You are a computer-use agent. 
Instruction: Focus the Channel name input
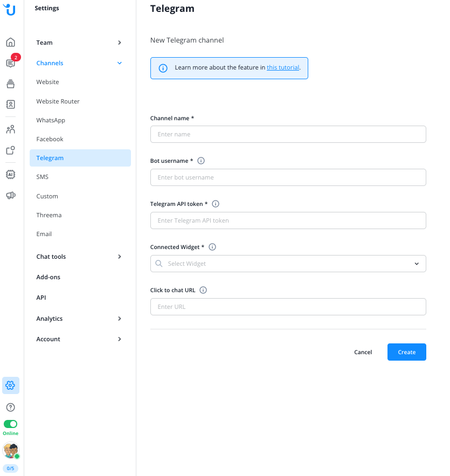(x=288, y=134)
